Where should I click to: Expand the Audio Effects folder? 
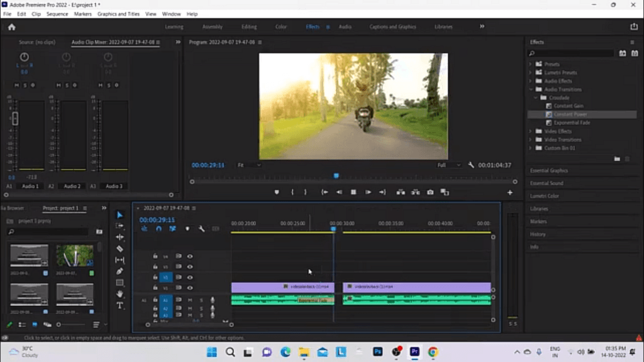[x=530, y=81]
